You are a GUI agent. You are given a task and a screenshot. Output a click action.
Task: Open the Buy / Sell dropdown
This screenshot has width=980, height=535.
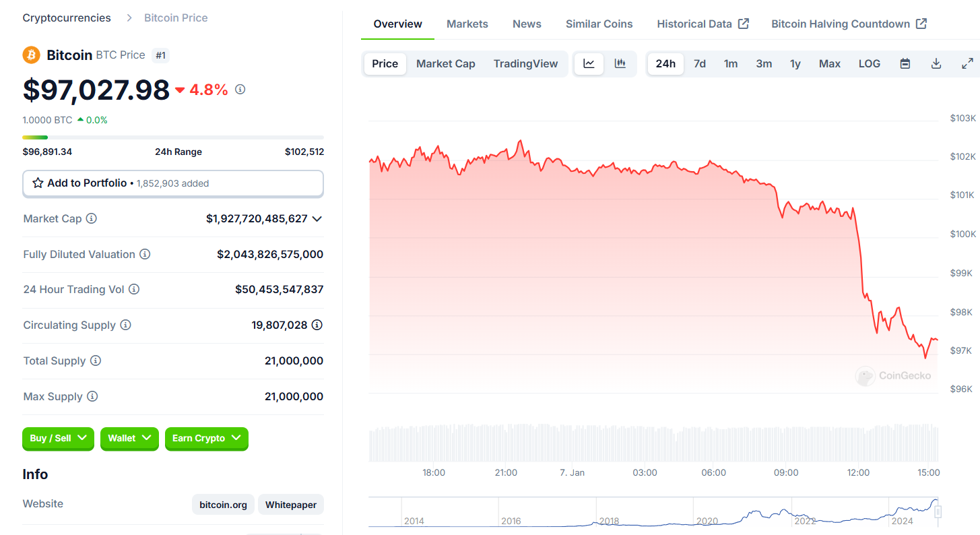(58, 439)
